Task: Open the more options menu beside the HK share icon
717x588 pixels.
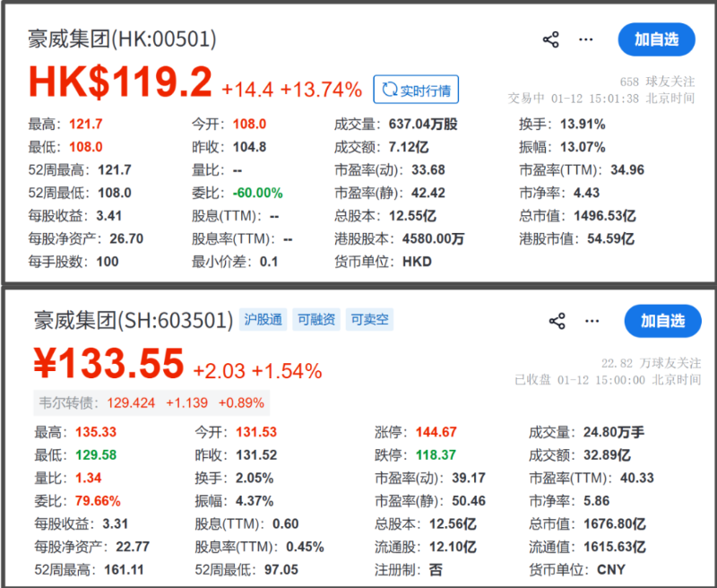Action: coord(587,39)
